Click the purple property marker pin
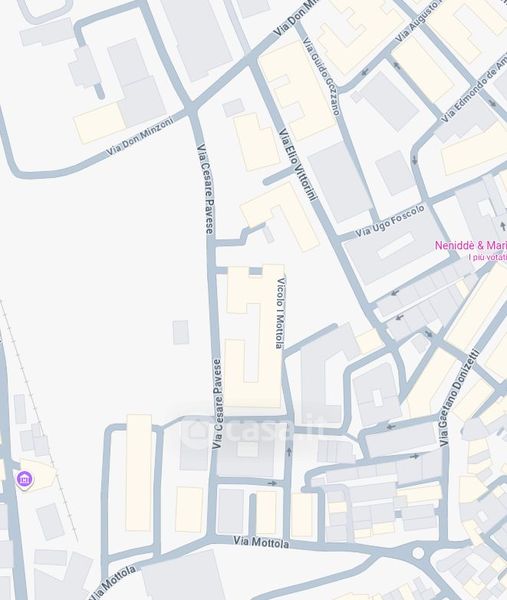507x600 pixels. pos(25,479)
